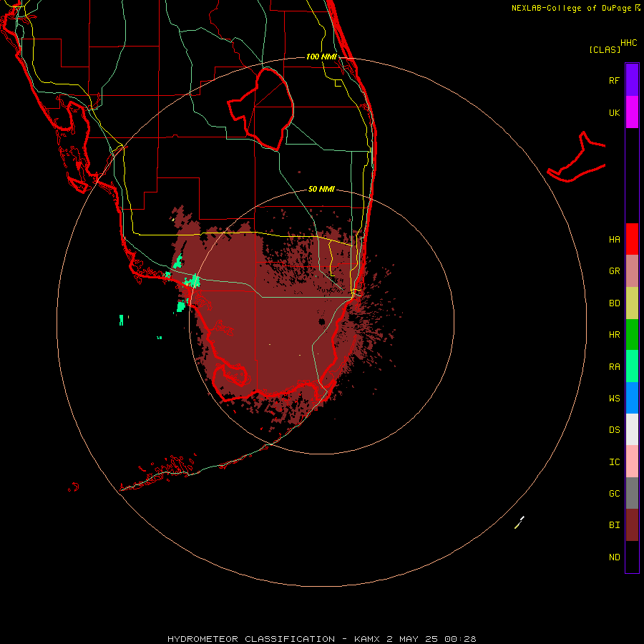Click the Hydrometeor Classification KAMX title caption
The image size is (644, 644).
321,639
